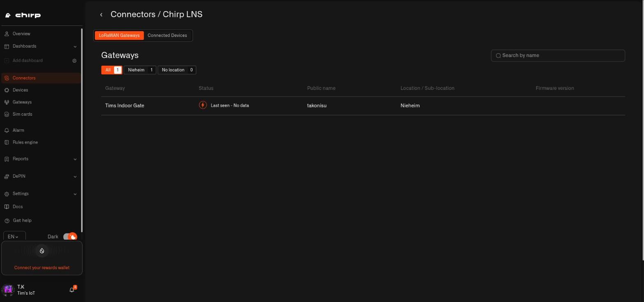Open notifications bell with badge

coord(72,290)
